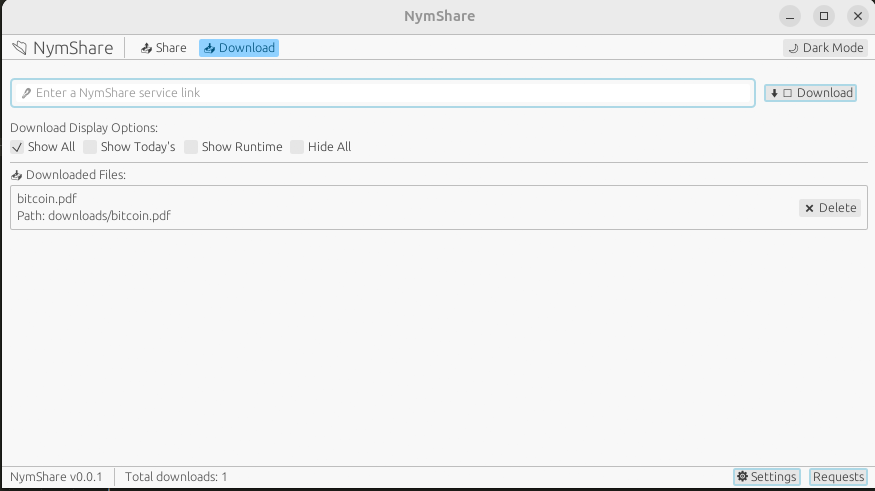Maximize the NymShare window
Image resolution: width=875 pixels, height=491 pixels.
point(824,16)
